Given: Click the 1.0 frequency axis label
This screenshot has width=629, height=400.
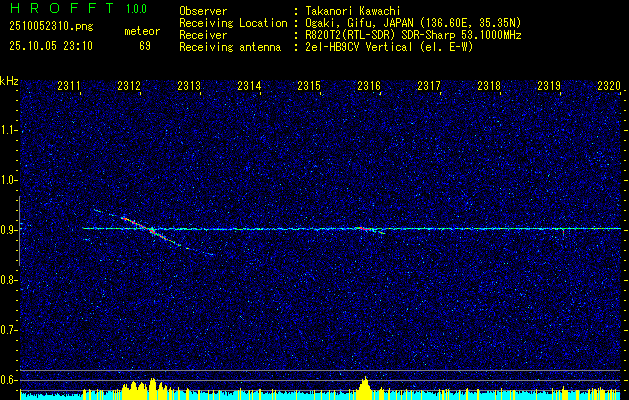Looking at the screenshot, I should click(x=9, y=180).
